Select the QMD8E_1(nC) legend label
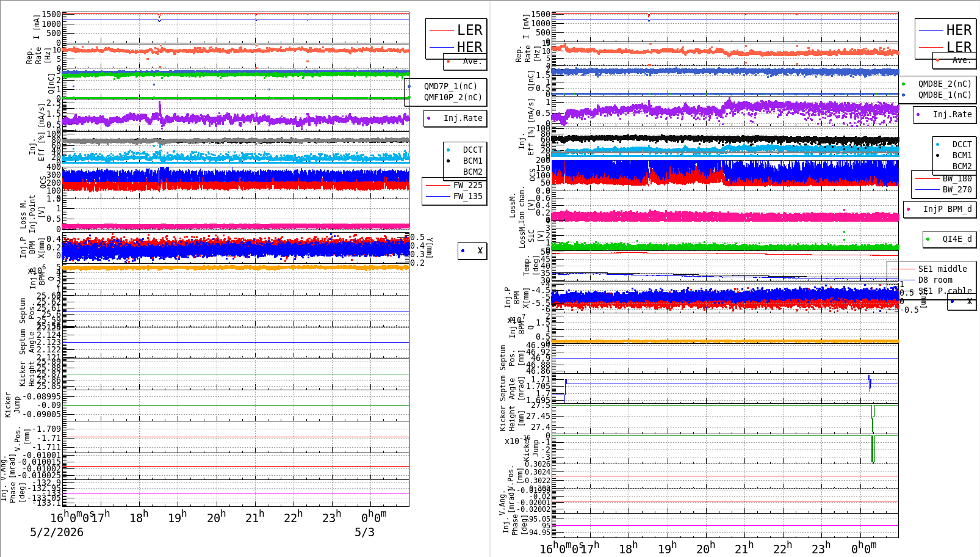 point(945,95)
